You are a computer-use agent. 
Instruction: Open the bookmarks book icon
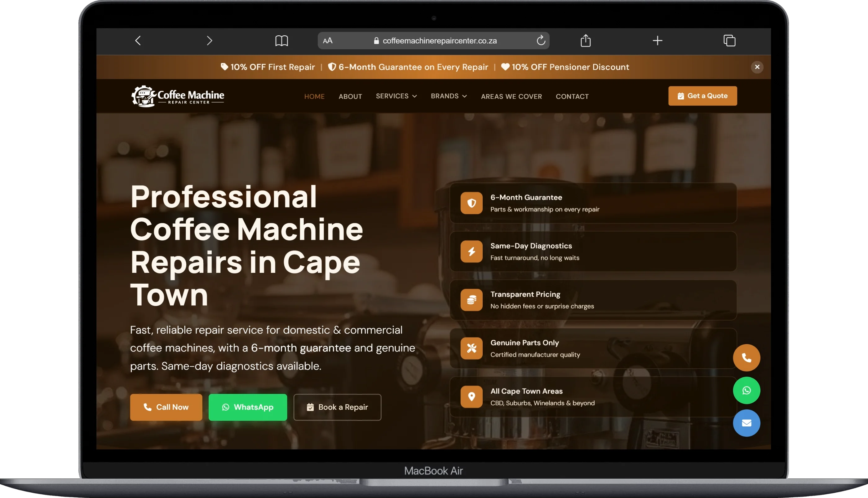coord(282,41)
